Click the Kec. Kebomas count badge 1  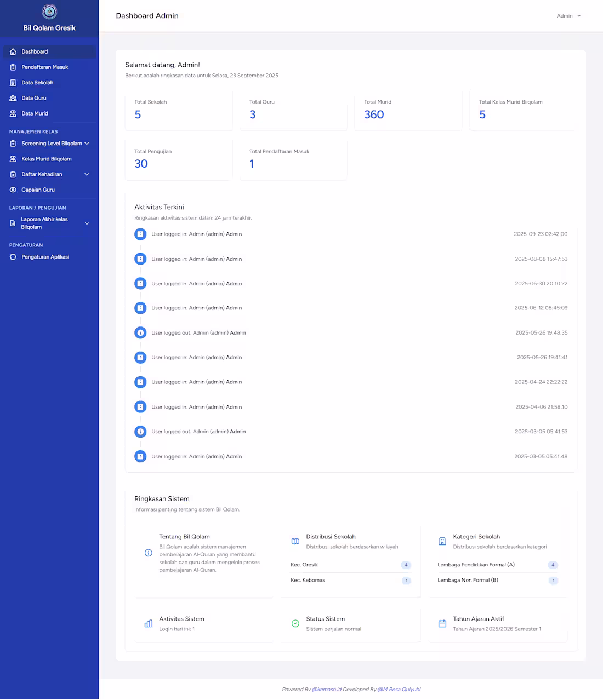pos(406,581)
